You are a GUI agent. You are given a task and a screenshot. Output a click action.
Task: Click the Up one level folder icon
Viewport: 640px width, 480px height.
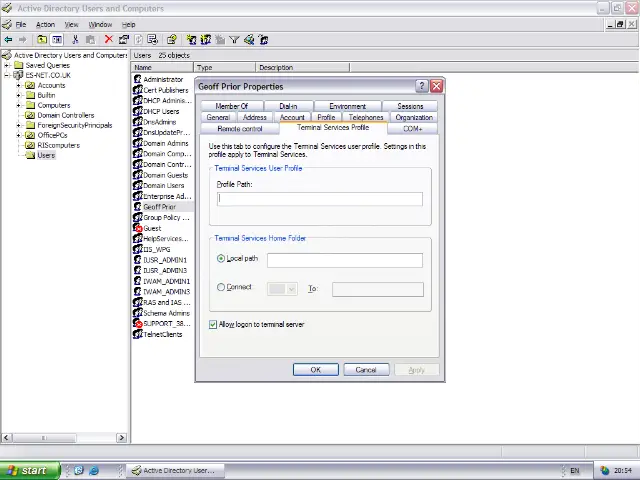click(42, 40)
